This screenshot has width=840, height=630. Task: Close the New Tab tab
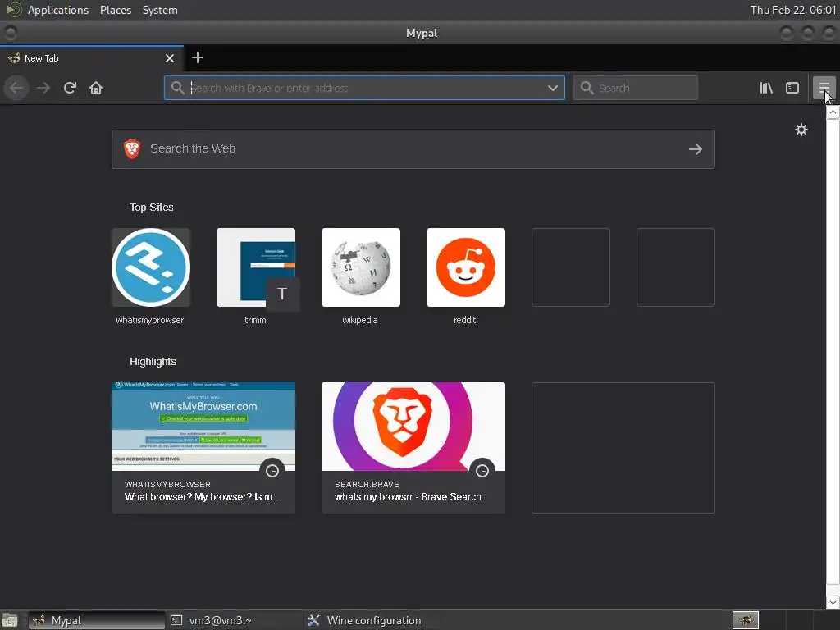(169, 58)
